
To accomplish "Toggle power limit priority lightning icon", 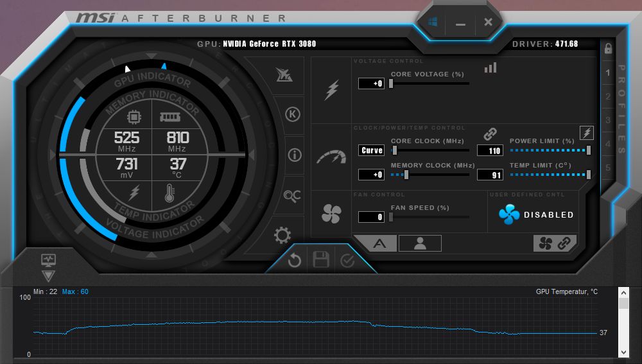I will (587, 133).
